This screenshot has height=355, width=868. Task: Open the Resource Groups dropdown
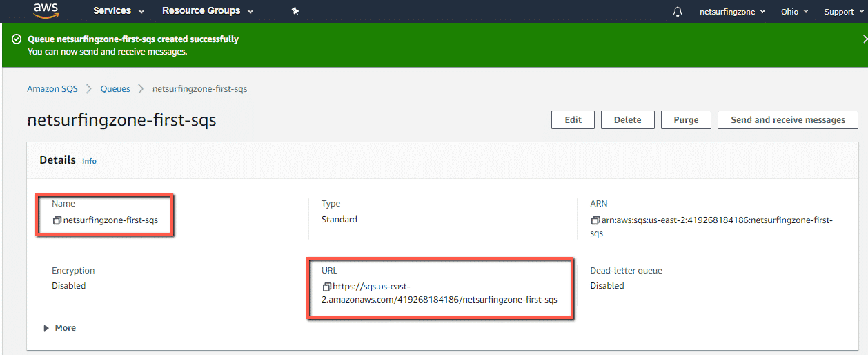pos(208,11)
